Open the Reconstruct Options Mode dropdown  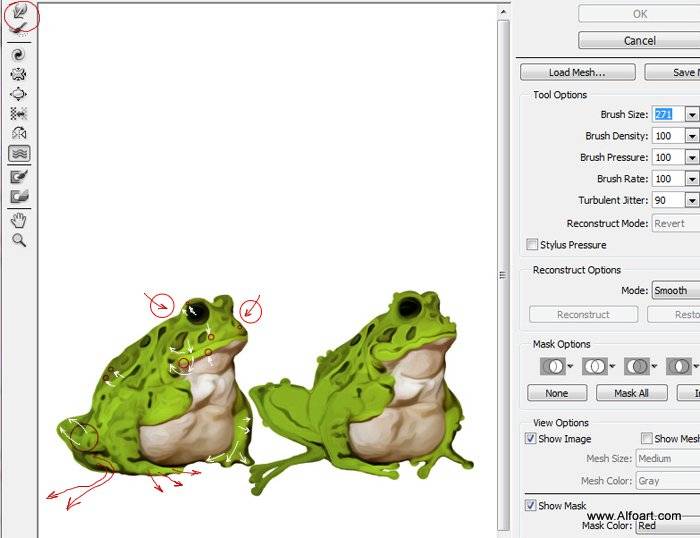click(676, 291)
